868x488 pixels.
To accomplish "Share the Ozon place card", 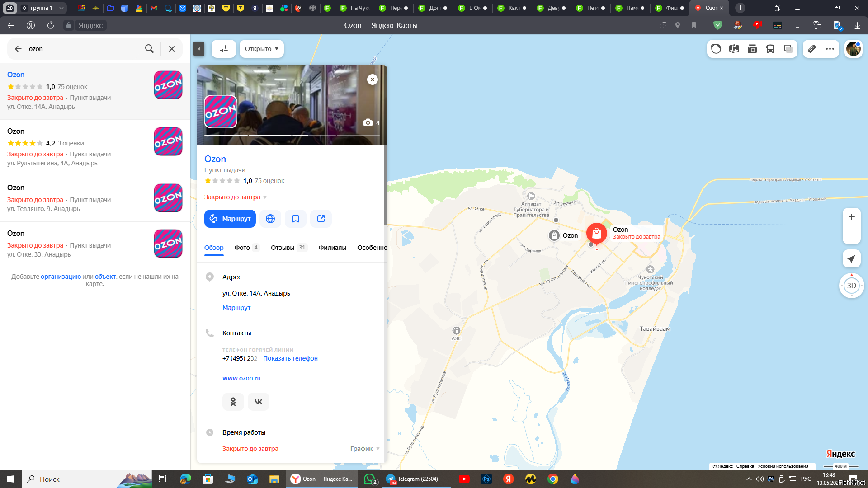I will [321, 219].
